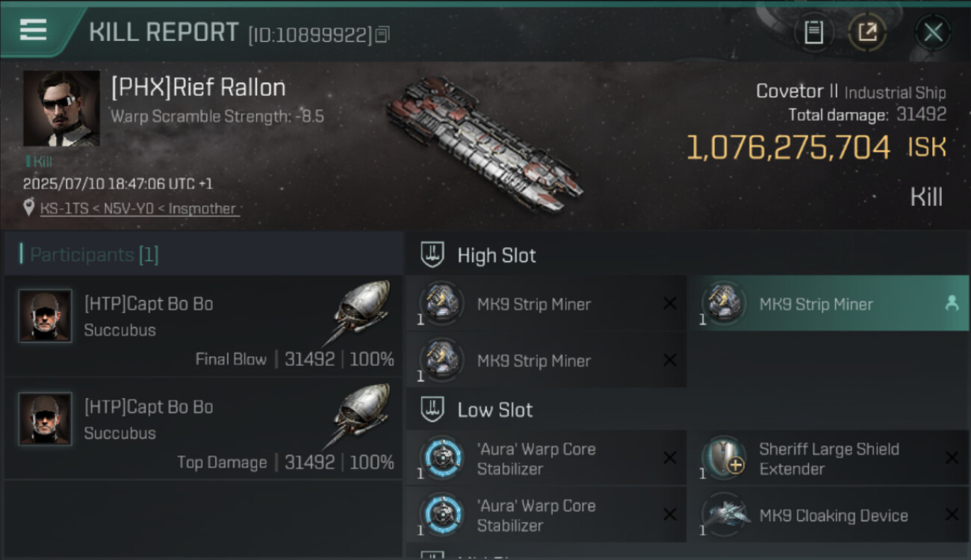Select the Participants tab
Image resolution: width=971 pixels, height=560 pixels.
point(94,255)
